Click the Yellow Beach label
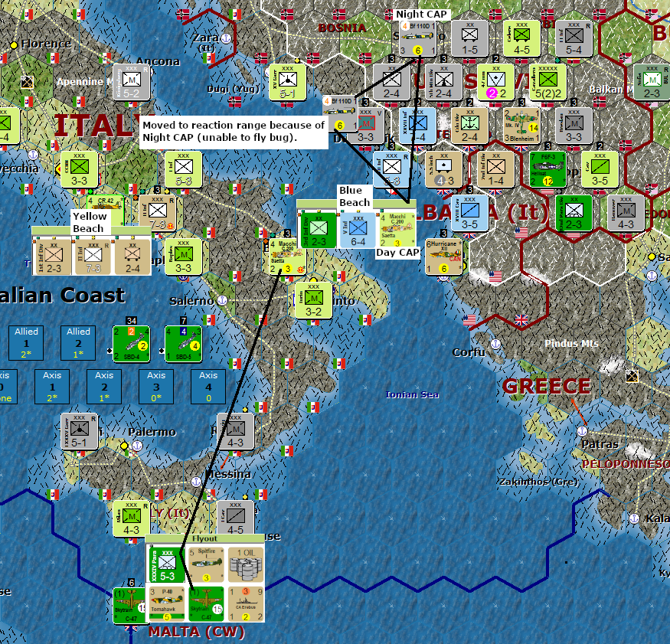 90,222
